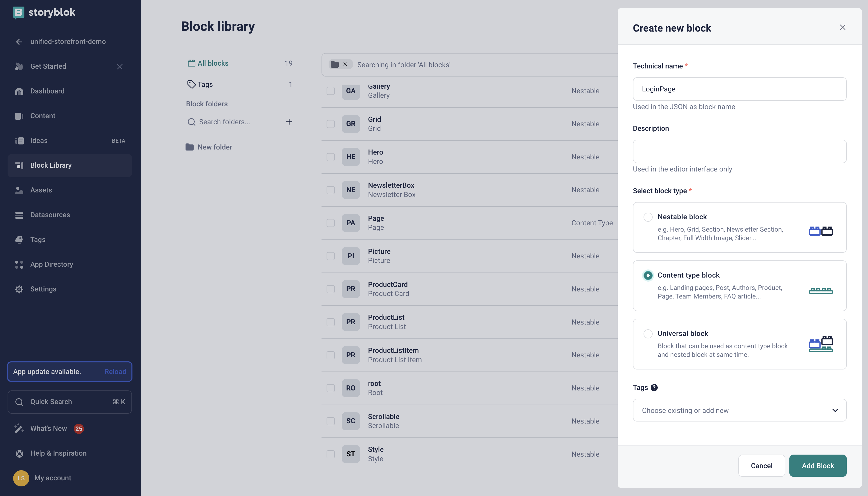Click the Nestable block bricks icon
The image size is (868, 496).
tap(821, 231)
